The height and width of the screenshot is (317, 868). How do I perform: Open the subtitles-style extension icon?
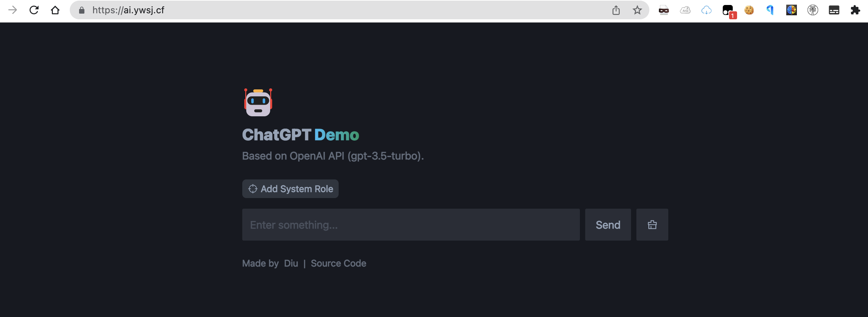coord(834,10)
